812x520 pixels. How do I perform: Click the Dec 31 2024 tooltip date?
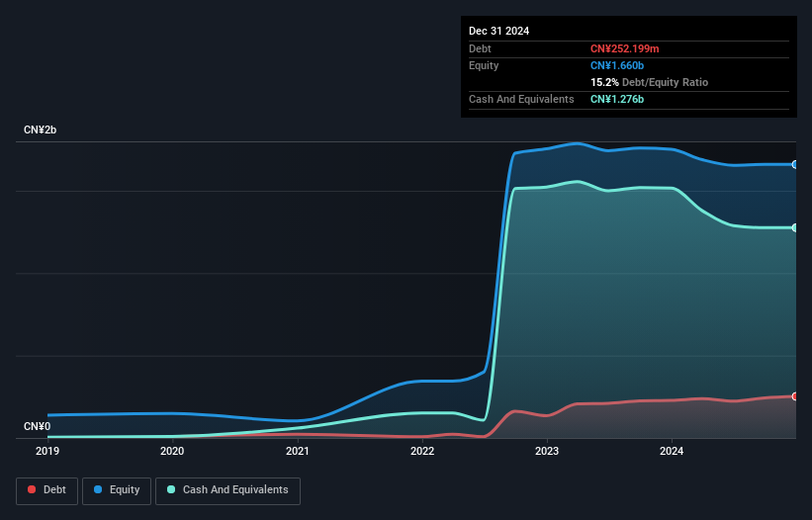pos(498,31)
